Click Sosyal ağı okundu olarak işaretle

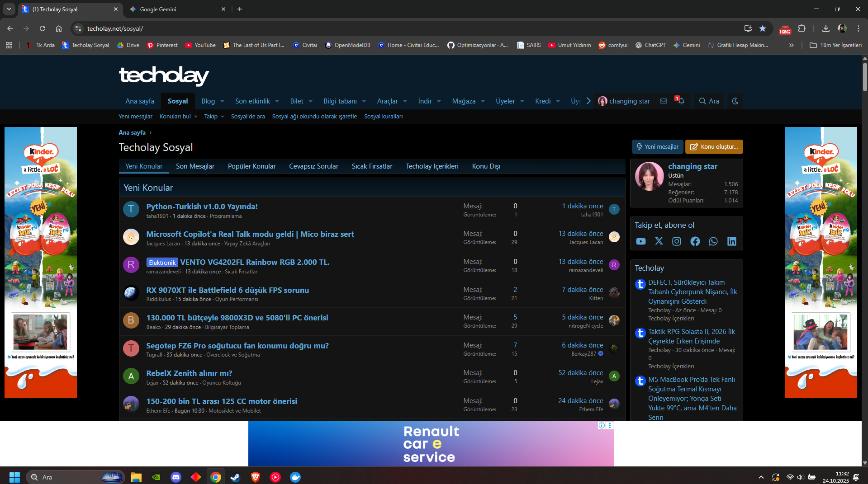pos(314,117)
